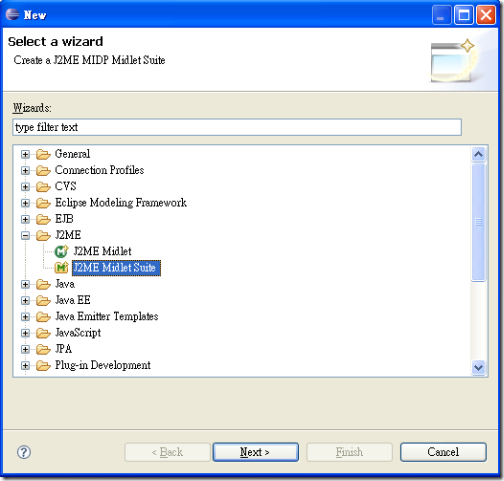504x481 pixels.
Task: Click the Eclipse icon in title bar
Action: coord(13,14)
